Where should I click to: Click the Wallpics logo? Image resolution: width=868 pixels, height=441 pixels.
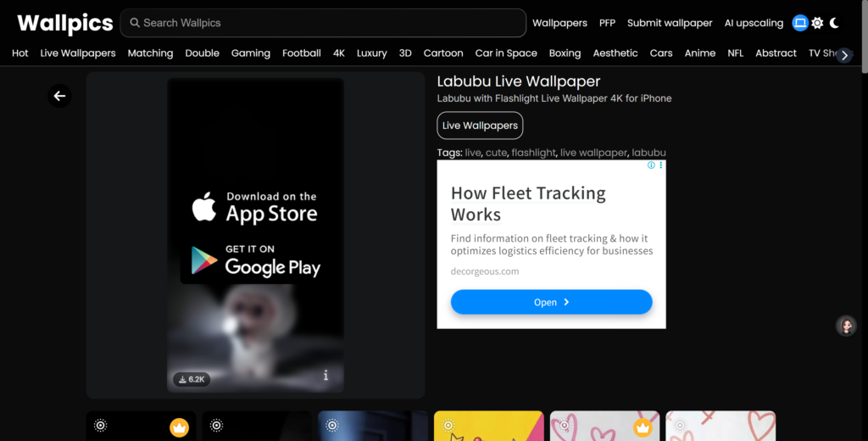click(65, 23)
